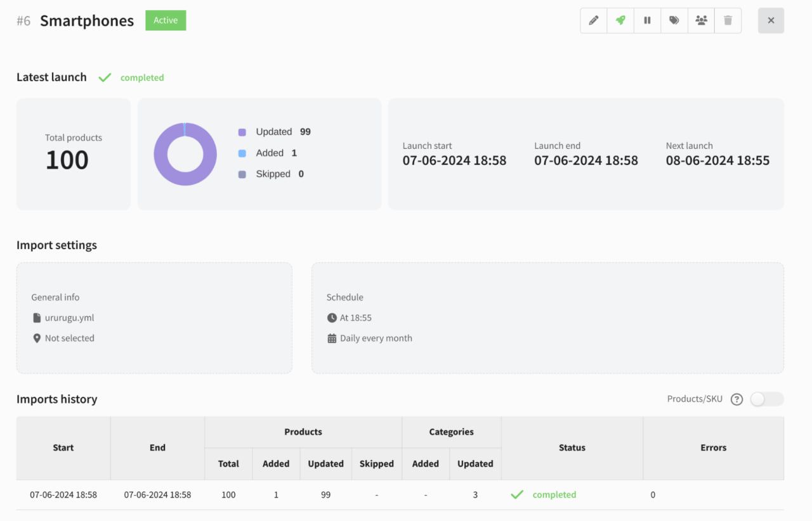Image resolution: width=812 pixels, height=521 pixels.
Task: Open the tags icon button
Action: point(674,20)
